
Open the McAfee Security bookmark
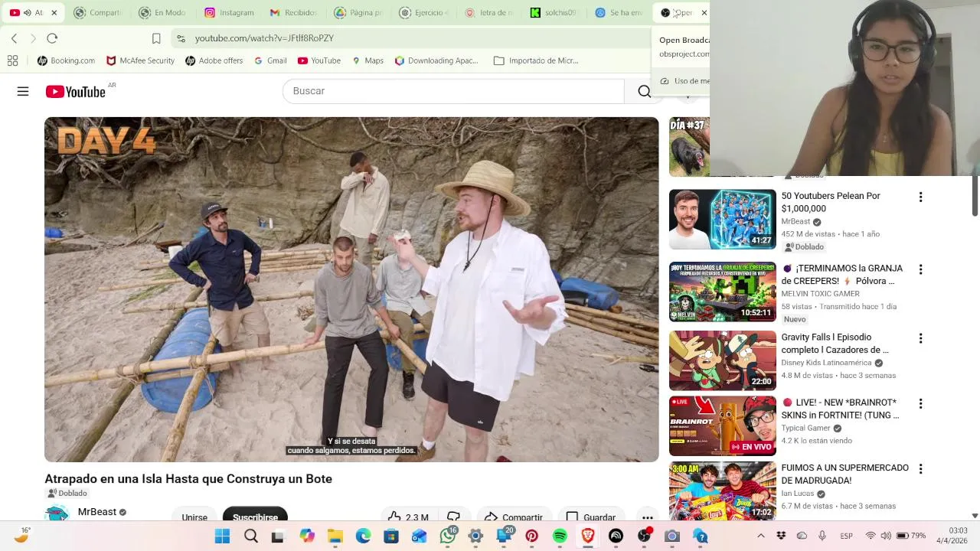140,60
